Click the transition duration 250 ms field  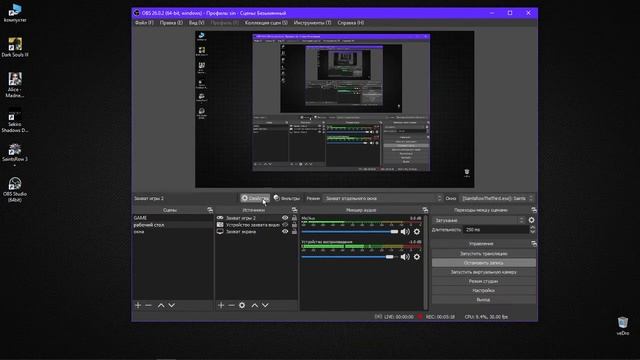coord(496,230)
